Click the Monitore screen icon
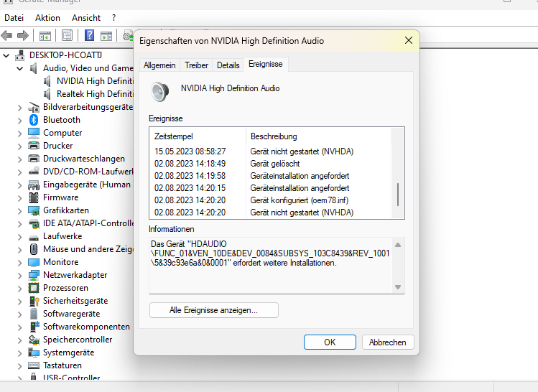Image resolution: width=538 pixels, height=392 pixels. tap(34, 262)
